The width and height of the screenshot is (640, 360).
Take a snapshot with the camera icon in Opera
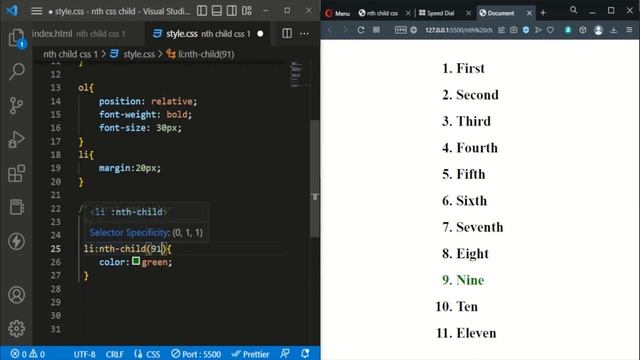point(514,30)
